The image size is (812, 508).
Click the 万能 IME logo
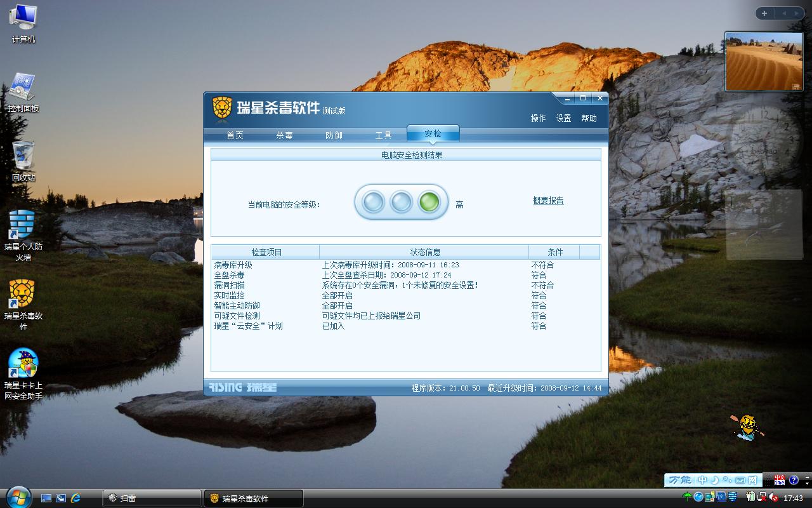pyautogui.click(x=681, y=480)
